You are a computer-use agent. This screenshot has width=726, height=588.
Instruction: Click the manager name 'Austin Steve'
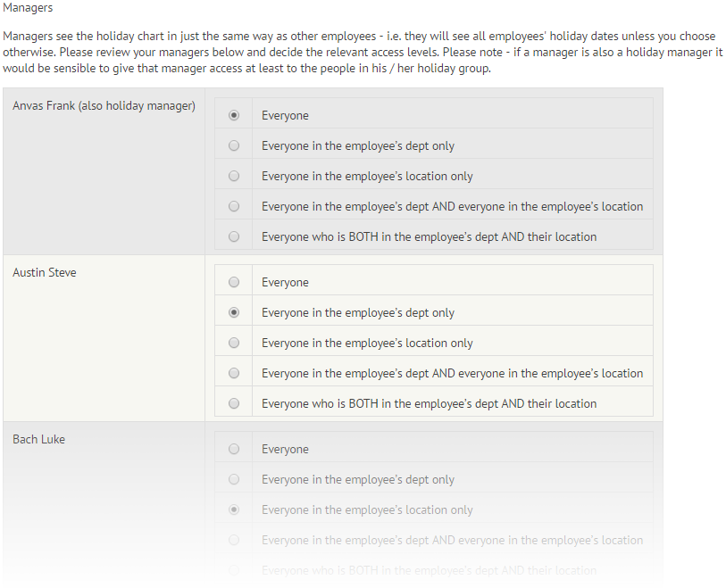pos(45,272)
